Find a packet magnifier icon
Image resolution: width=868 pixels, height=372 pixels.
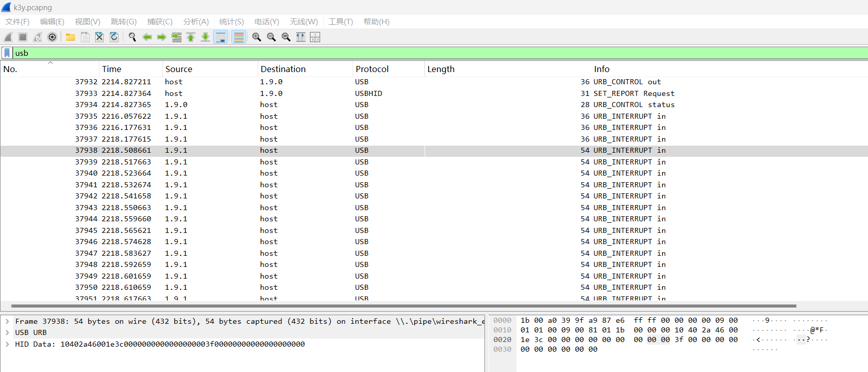coord(132,37)
